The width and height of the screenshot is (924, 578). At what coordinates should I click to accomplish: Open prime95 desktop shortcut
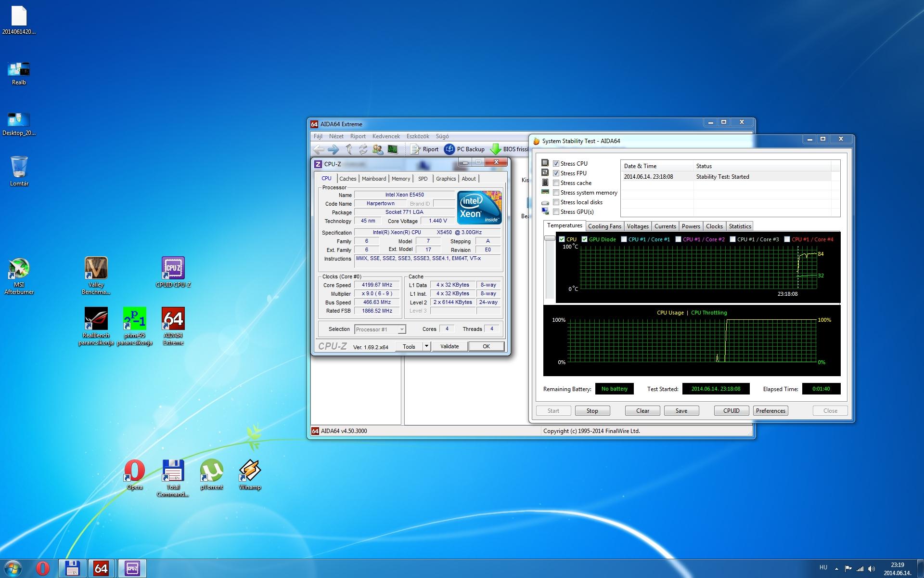[x=134, y=319]
